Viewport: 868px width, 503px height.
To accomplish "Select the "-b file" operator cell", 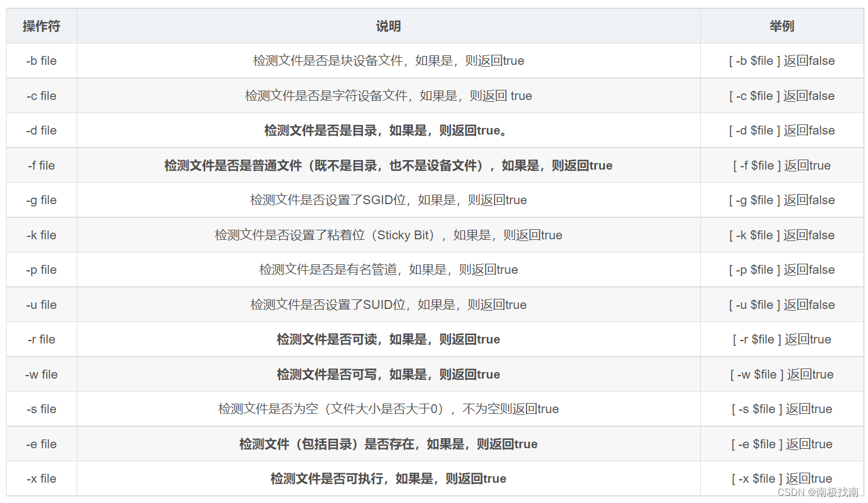I will click(x=42, y=61).
